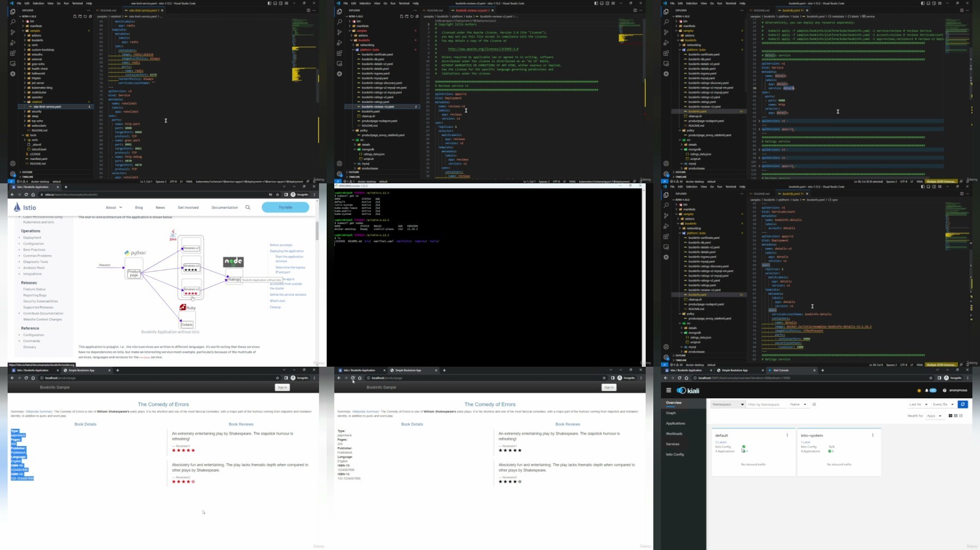
Task: Open the Kiali notification bell
Action: pyautogui.click(x=927, y=390)
